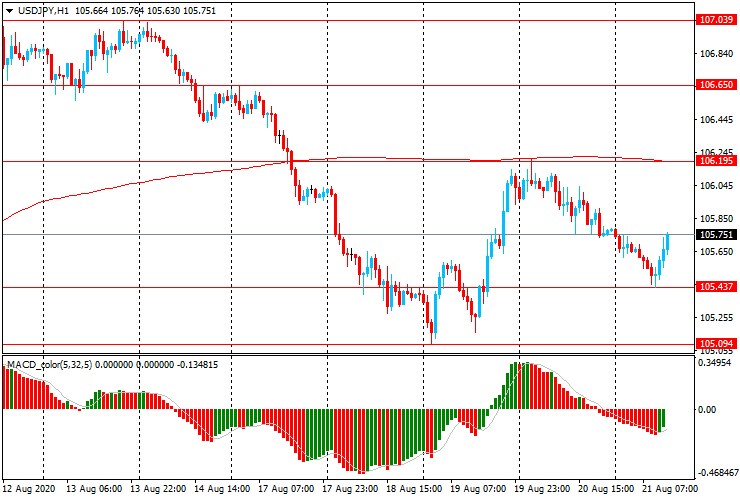Click the 19 Aug 23:00 time label
The height and width of the screenshot is (500, 740).
point(543,488)
